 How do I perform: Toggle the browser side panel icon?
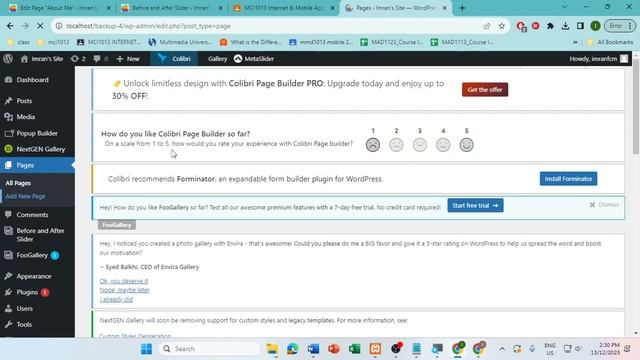click(x=580, y=26)
